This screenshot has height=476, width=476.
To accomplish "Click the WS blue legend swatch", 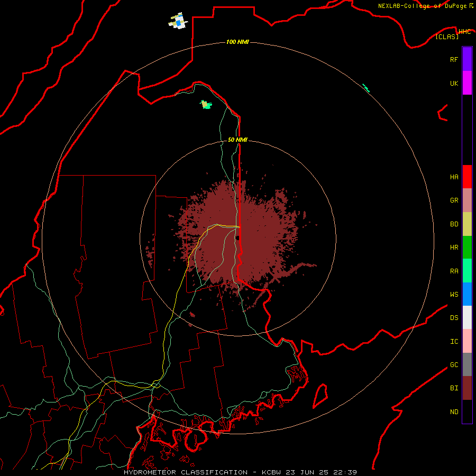I will click(x=467, y=294).
